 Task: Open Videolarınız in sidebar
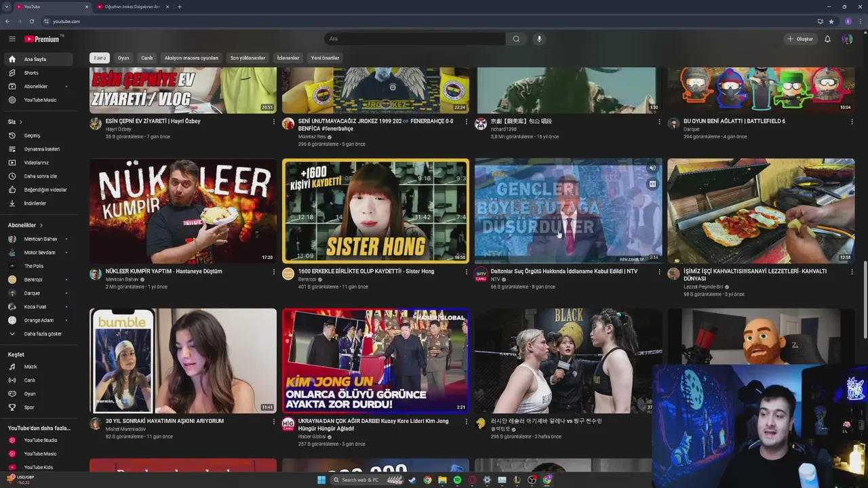[x=39, y=163]
